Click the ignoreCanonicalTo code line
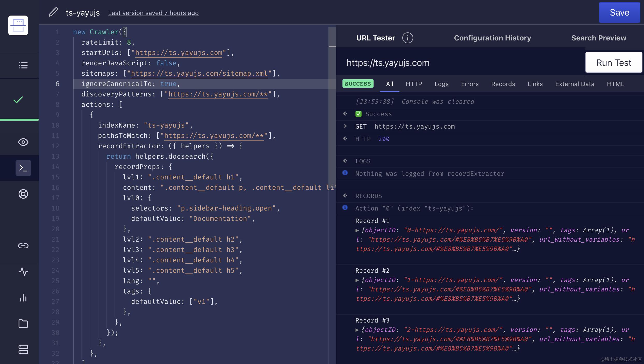The image size is (644, 364). (205, 84)
